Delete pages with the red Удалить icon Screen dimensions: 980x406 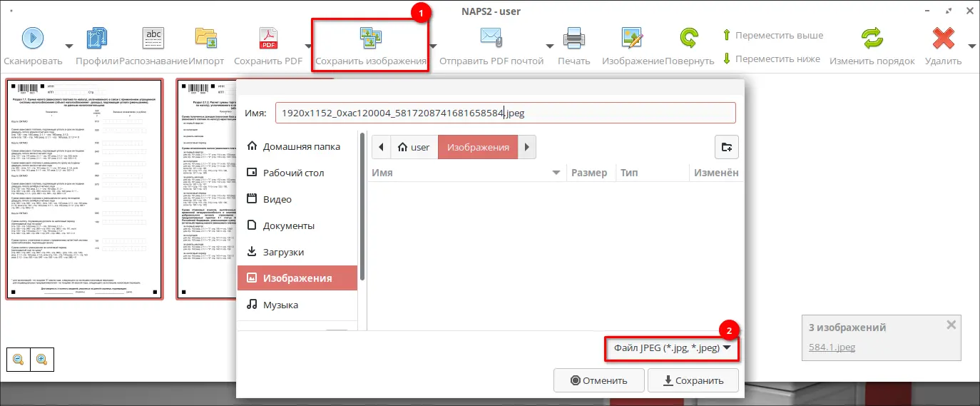[x=944, y=38]
